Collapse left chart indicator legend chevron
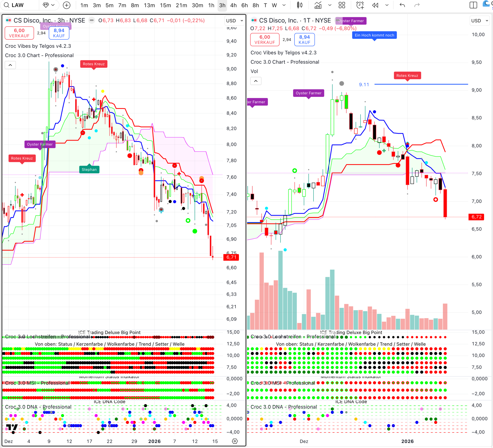 pos(10,65)
